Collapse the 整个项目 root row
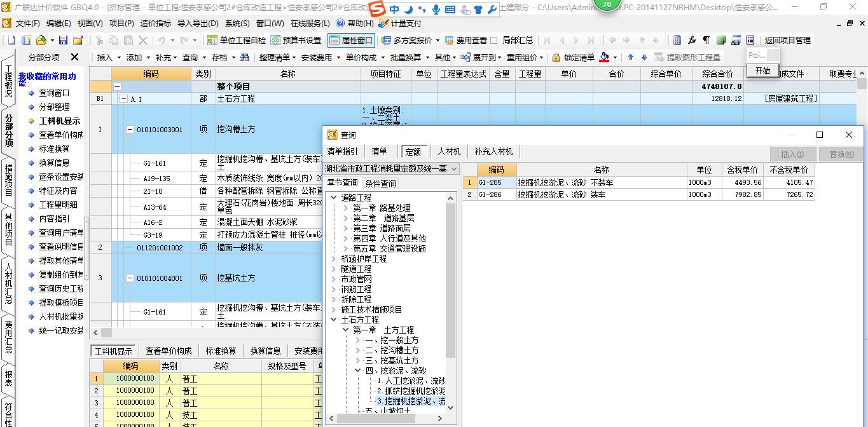The image size is (868, 427). (117, 86)
